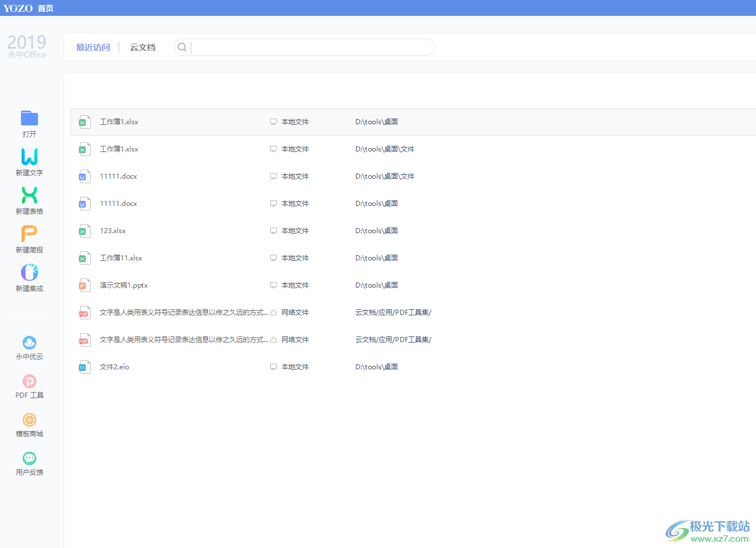The width and height of the screenshot is (756, 548).
Task: Click the Open folder icon in sidebar
Action: pos(30,118)
